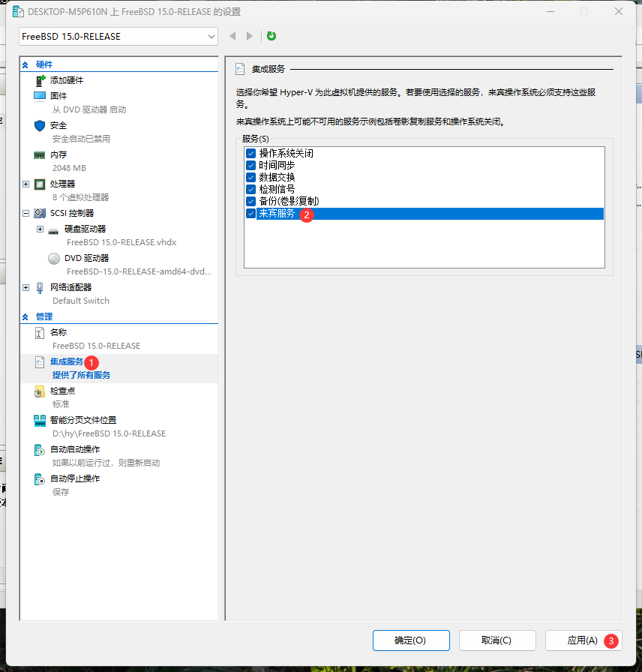Click the 检查点 checkpoint icon
Viewport: 642px width, 672px height.
(40, 391)
